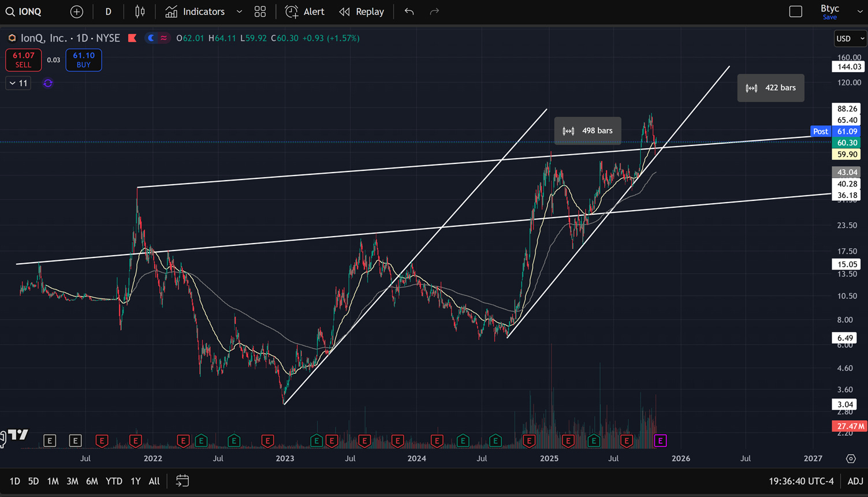The image size is (868, 497).
Task: Open timezone menu 19:36:40 UTC-4
Action: pyautogui.click(x=802, y=481)
